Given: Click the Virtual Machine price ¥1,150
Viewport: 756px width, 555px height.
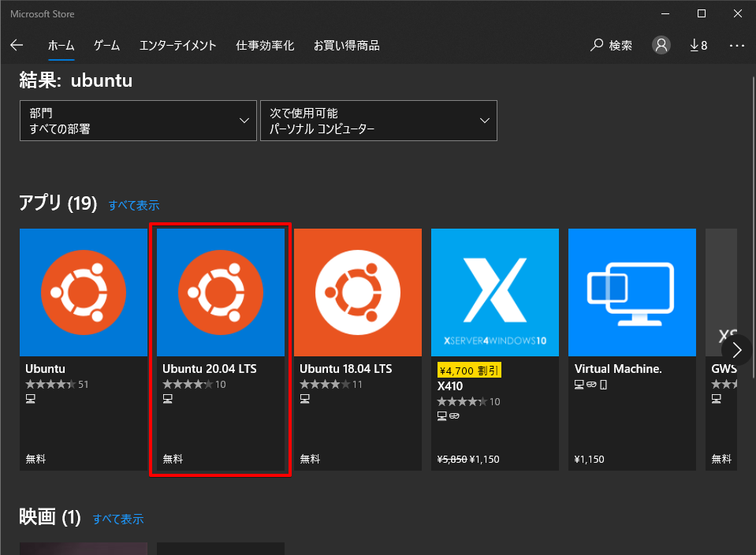Looking at the screenshot, I should (x=589, y=460).
